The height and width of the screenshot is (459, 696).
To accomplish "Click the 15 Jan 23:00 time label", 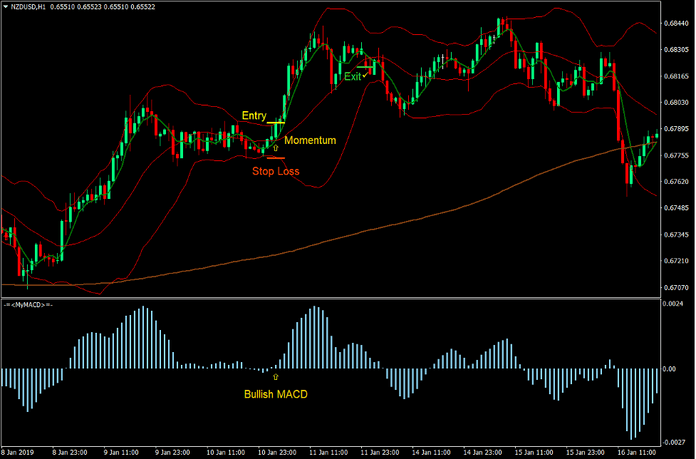I will pos(585,452).
